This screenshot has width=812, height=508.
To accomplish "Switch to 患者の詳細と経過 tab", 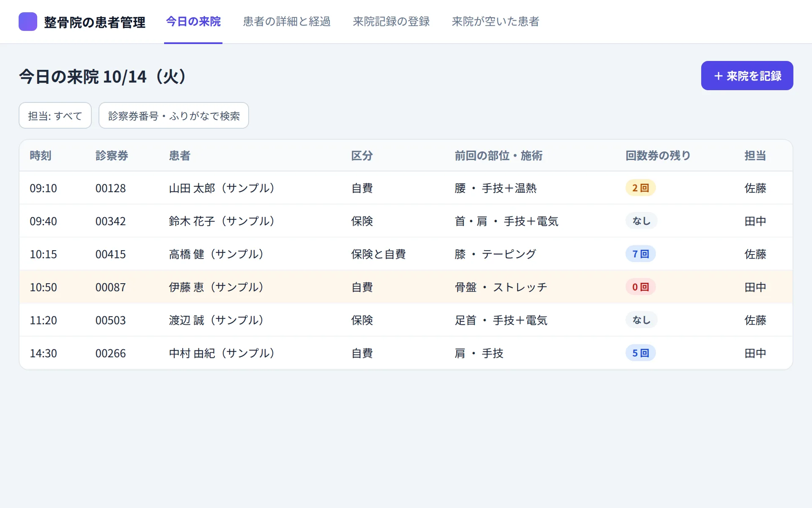I will [x=287, y=22].
